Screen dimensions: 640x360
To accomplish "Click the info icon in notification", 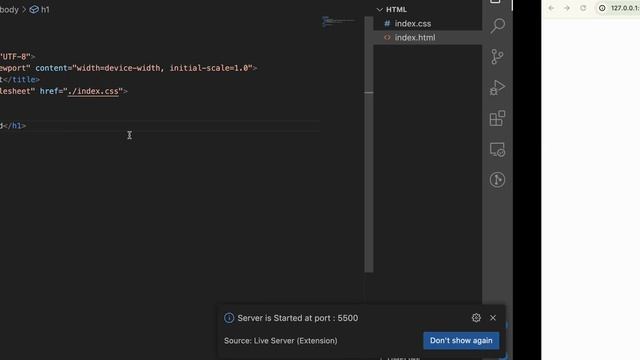I will 229,318.
